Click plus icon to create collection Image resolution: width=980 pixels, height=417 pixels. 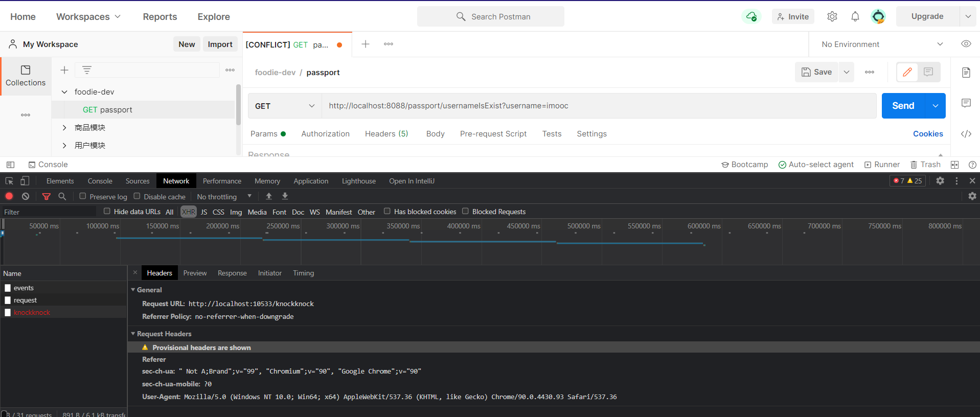coord(64,70)
